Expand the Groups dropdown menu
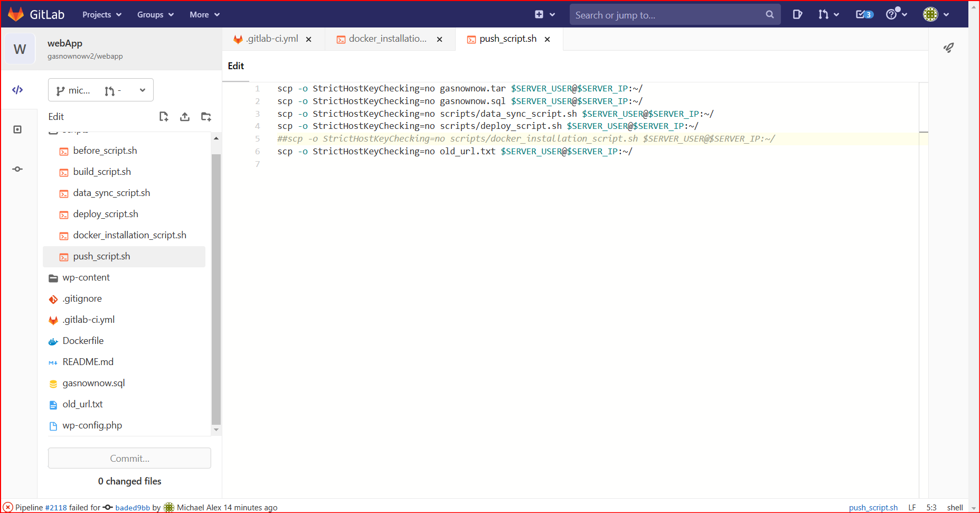The image size is (980, 513). [155, 15]
